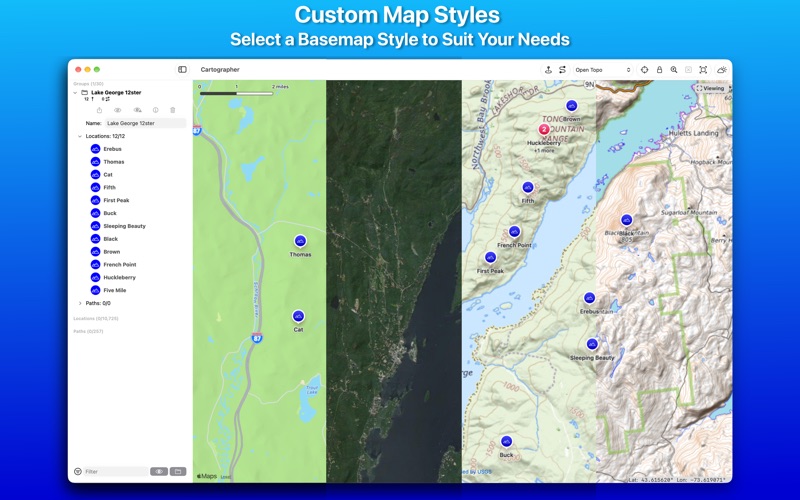Click the zoom magnifier toolbar icon
800x500 pixels.
[x=674, y=70]
